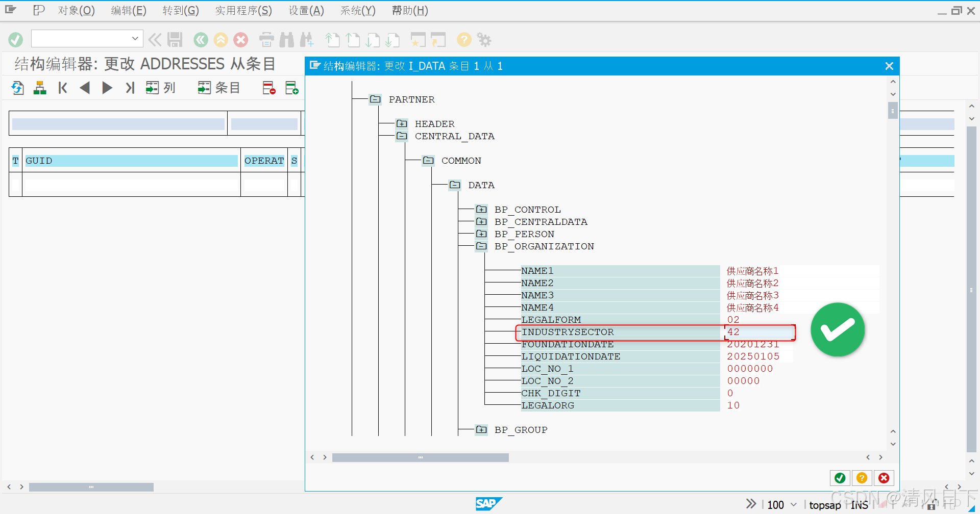Open the 设置(A) menu
The width and height of the screenshot is (980, 514).
[x=306, y=11]
